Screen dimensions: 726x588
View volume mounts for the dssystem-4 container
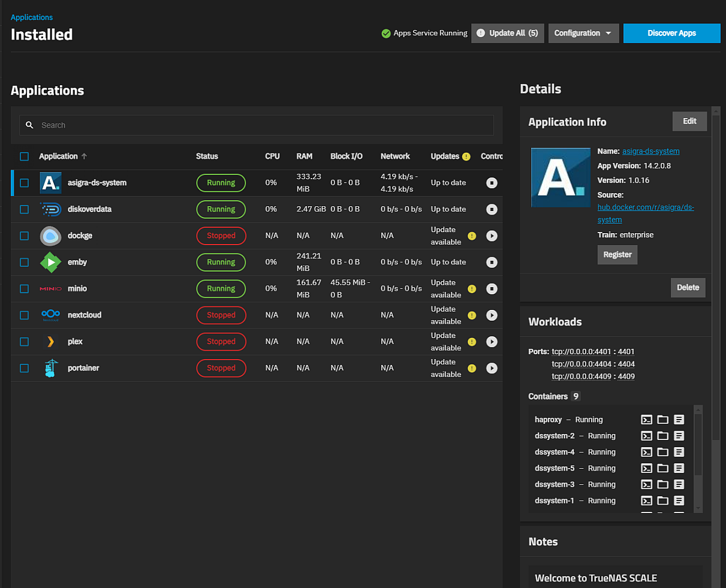click(662, 452)
